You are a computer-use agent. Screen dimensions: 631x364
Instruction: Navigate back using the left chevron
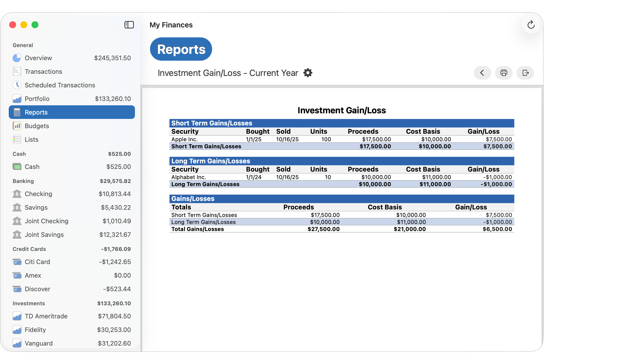[x=482, y=73]
